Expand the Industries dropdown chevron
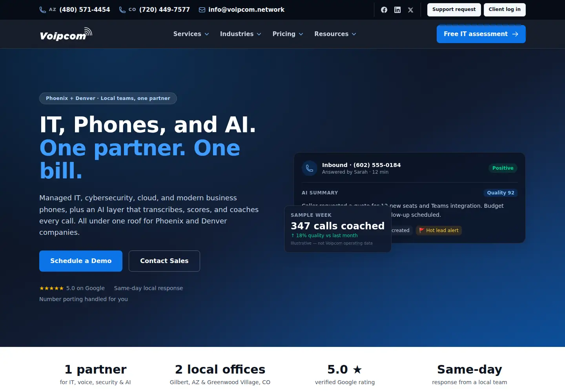The height and width of the screenshot is (392, 565). tap(259, 34)
